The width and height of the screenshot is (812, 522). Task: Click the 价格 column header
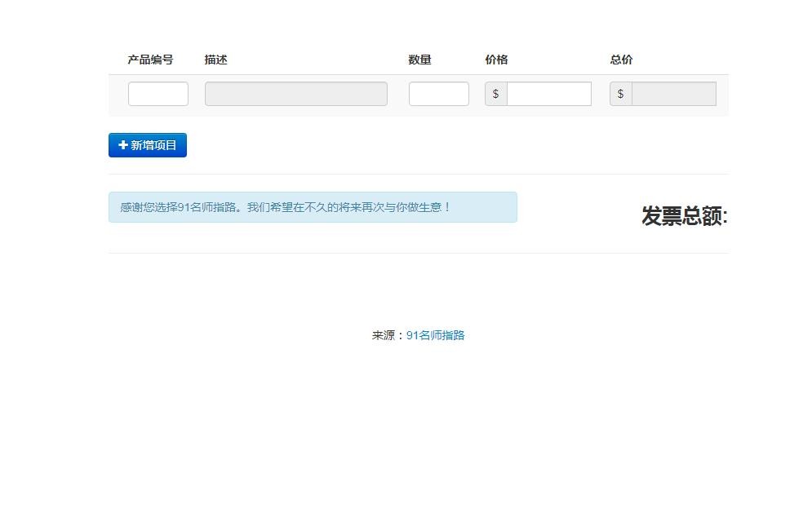(x=496, y=60)
